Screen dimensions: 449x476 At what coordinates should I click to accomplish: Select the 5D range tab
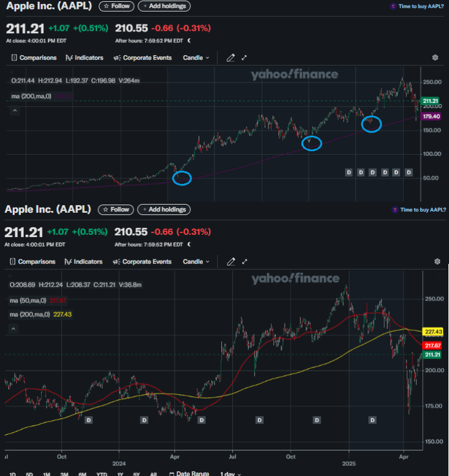(30, 474)
